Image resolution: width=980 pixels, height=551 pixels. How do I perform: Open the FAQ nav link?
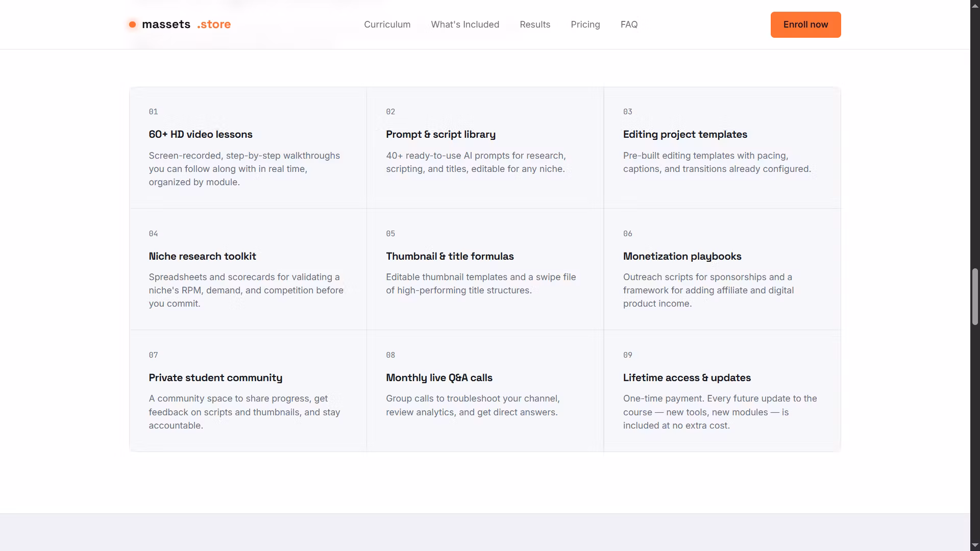pos(629,24)
